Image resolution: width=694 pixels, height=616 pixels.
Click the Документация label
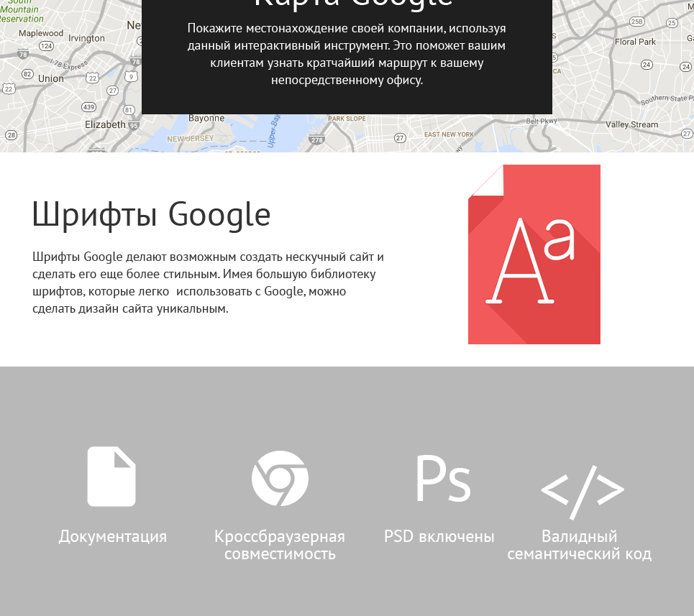(x=113, y=536)
